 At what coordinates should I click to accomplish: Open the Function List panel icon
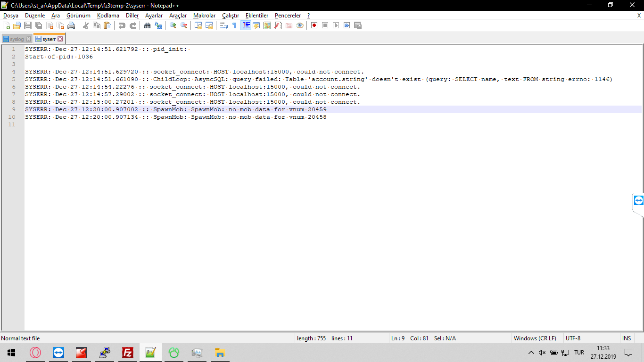(x=278, y=25)
